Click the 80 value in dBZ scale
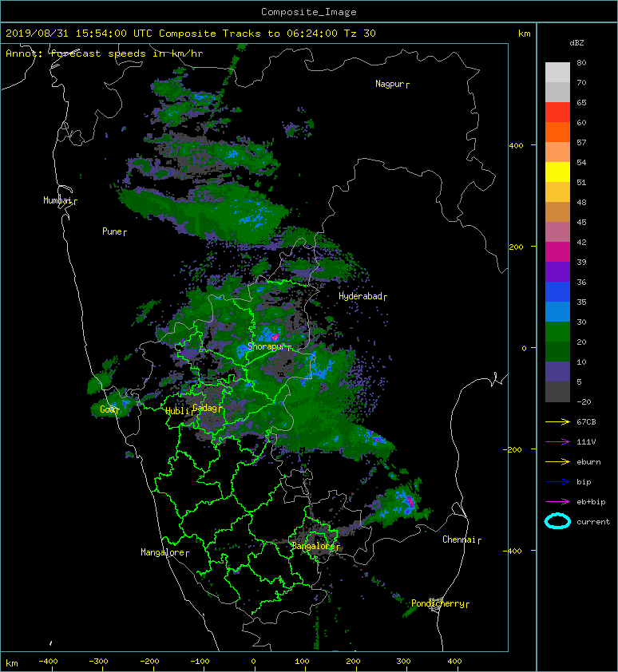Screen dimensions: 618x672 tap(581, 62)
